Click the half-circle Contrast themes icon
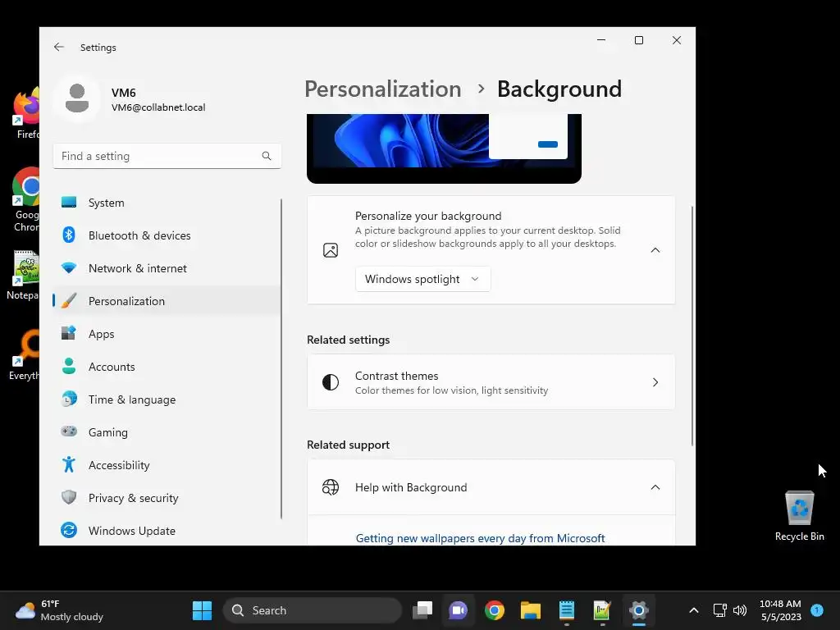 [x=331, y=382]
